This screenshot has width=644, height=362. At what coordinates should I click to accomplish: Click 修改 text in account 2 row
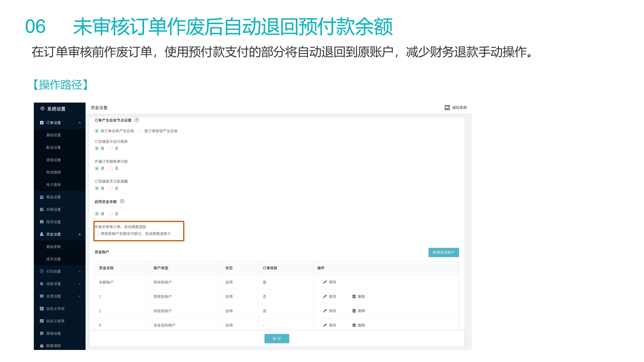(332, 311)
